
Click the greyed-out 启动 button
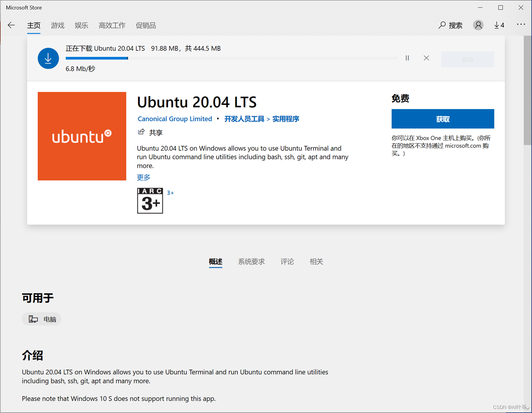pyautogui.click(x=468, y=59)
